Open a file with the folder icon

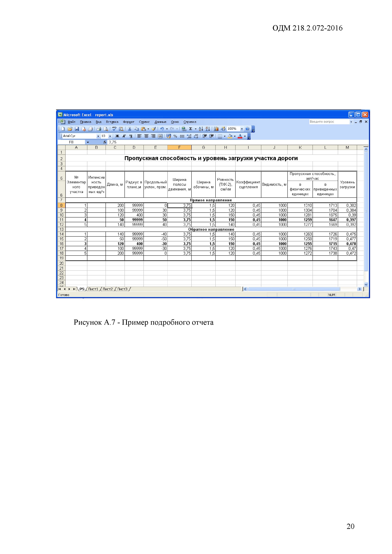(70, 129)
